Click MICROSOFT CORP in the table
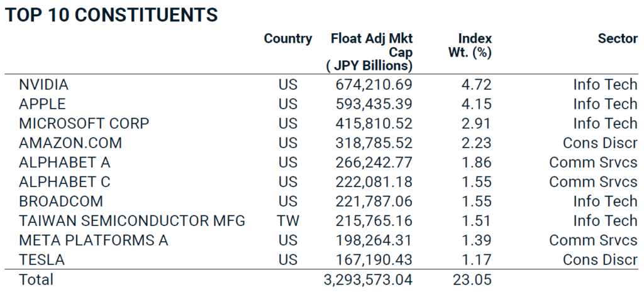The height and width of the screenshot is (292, 644). pos(84,124)
